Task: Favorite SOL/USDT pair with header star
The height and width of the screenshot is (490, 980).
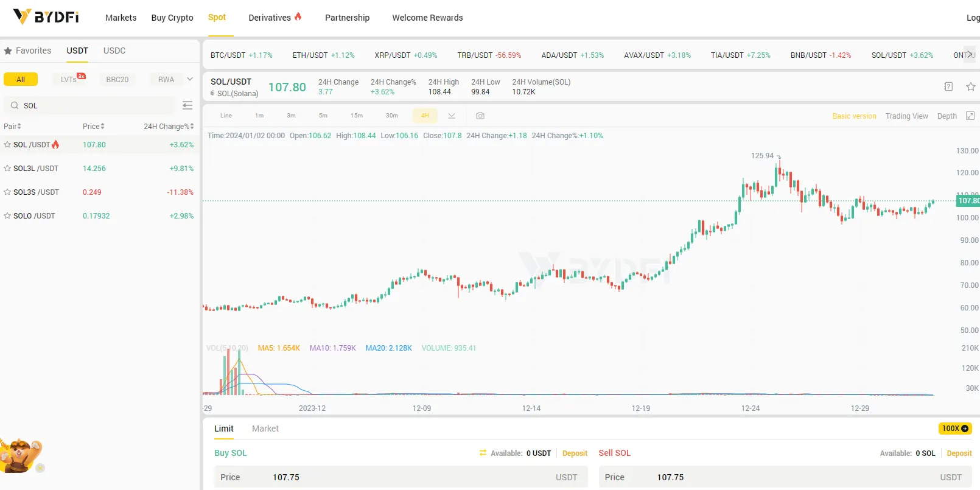Action: click(x=971, y=86)
